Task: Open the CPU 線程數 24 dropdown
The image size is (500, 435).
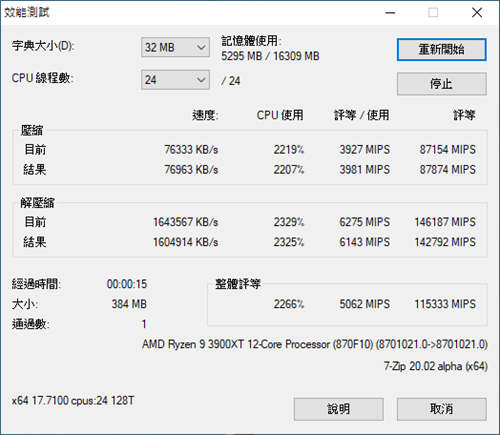Action: tap(175, 80)
